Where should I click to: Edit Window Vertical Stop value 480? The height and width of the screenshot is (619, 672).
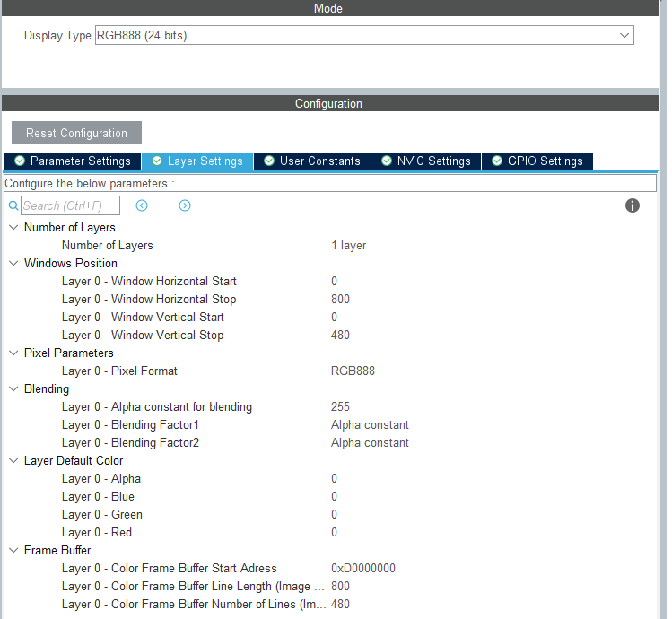pos(340,336)
